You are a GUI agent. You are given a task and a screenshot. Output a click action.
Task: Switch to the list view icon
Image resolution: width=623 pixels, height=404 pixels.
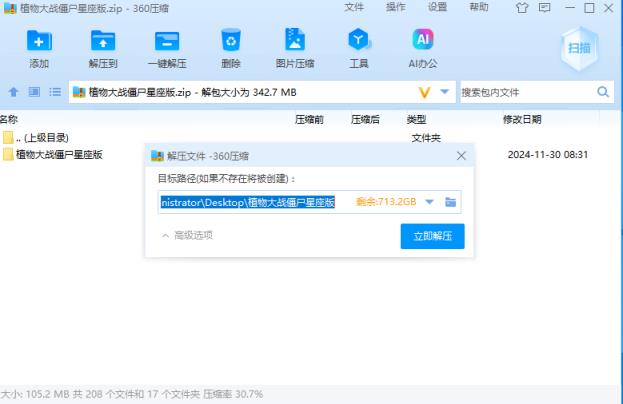tap(55, 92)
